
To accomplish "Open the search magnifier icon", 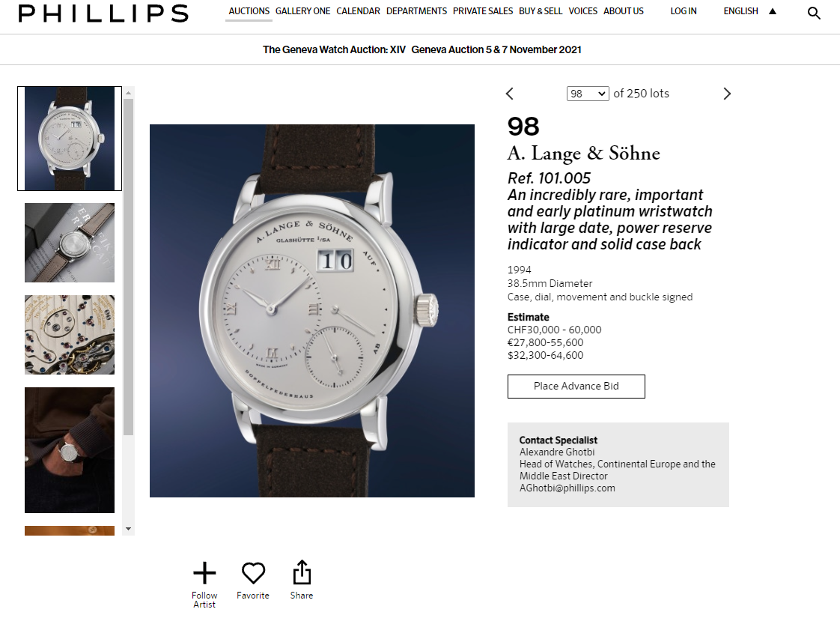I will click(814, 13).
